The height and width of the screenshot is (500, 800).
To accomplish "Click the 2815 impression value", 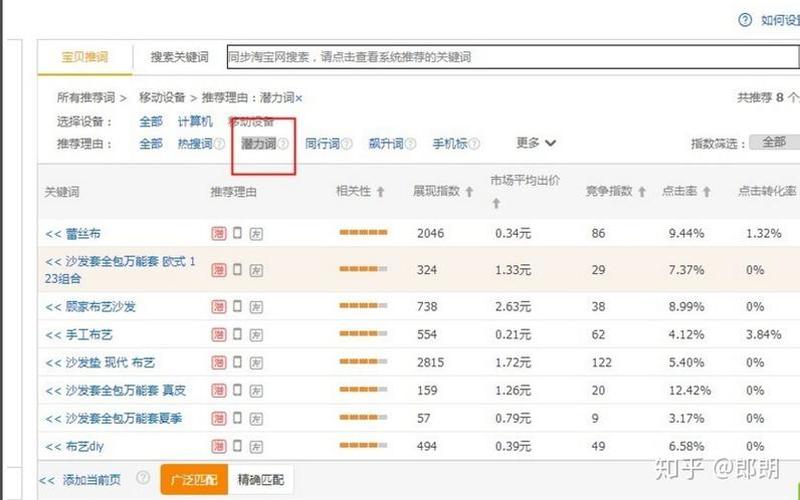I will coord(431,363).
